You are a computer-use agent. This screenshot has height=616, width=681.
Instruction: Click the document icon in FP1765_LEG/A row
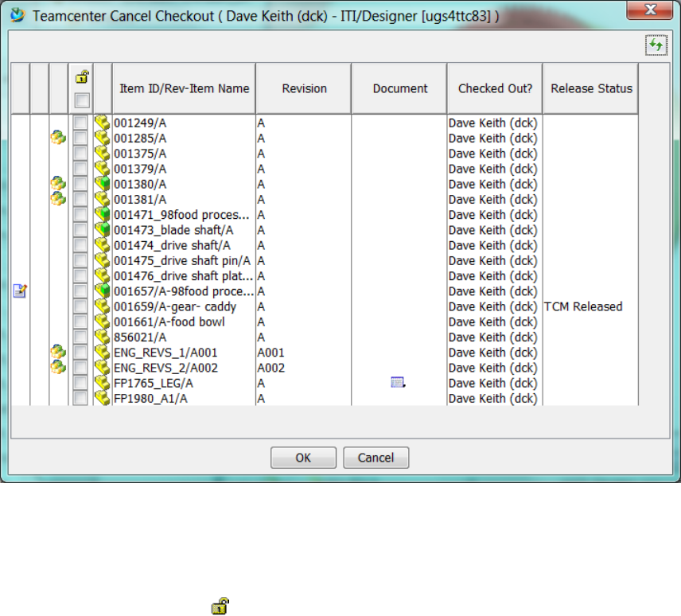point(398,382)
